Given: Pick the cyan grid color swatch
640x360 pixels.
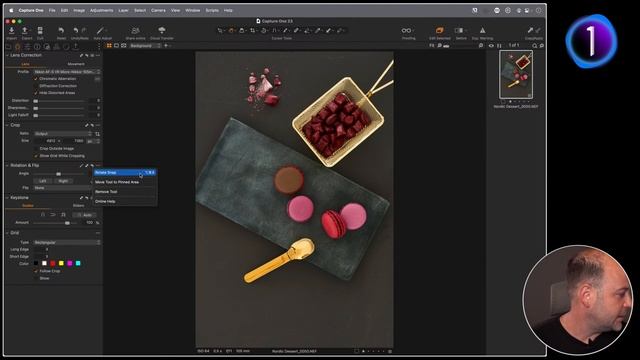Looking at the screenshot, I should (x=78, y=263).
